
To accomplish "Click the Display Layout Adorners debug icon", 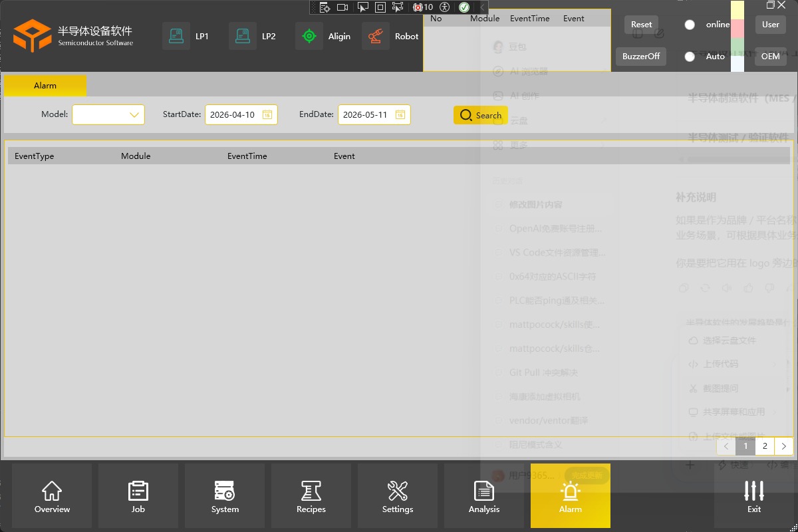I will click(x=380, y=7).
